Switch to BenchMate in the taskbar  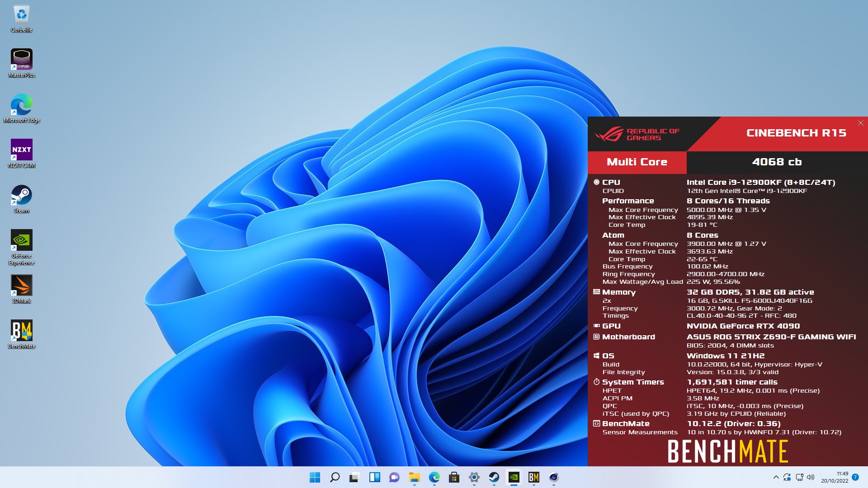tap(533, 477)
